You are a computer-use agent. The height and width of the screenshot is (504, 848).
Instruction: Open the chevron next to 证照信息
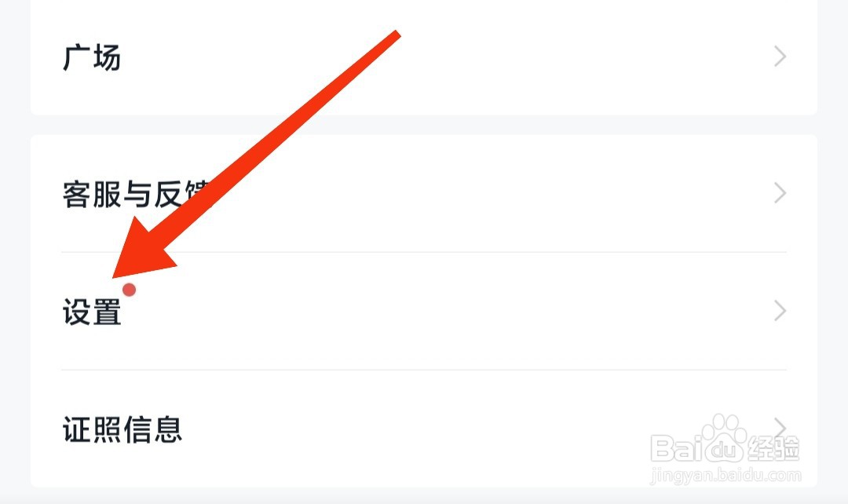pyautogui.click(x=780, y=428)
